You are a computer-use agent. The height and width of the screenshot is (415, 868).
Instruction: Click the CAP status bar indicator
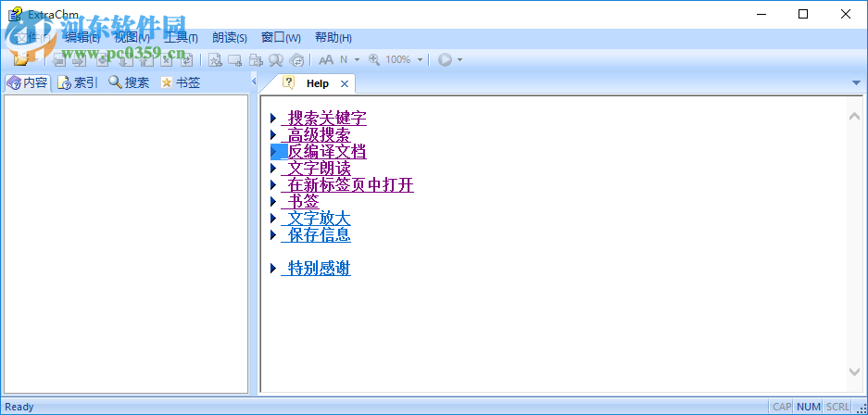click(782, 407)
